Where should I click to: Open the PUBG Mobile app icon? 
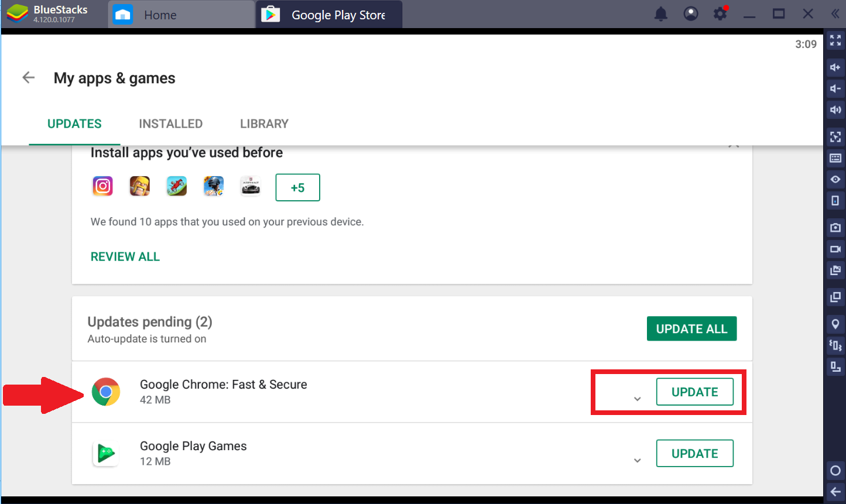click(214, 186)
